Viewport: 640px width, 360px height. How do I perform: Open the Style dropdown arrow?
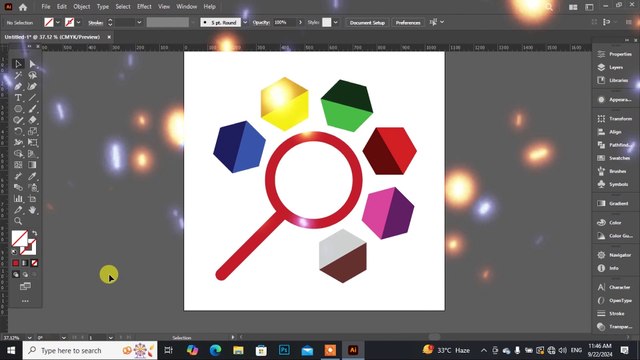(x=336, y=22)
